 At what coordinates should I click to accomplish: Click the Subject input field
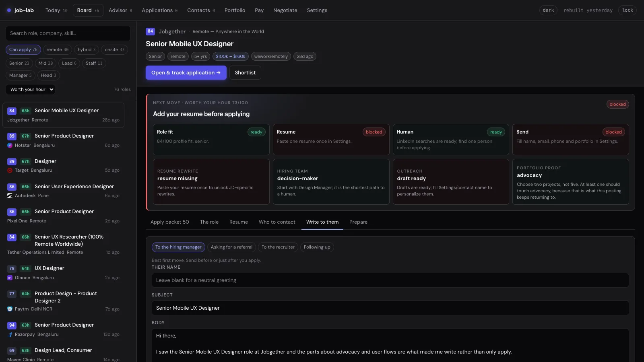pyautogui.click(x=390, y=308)
